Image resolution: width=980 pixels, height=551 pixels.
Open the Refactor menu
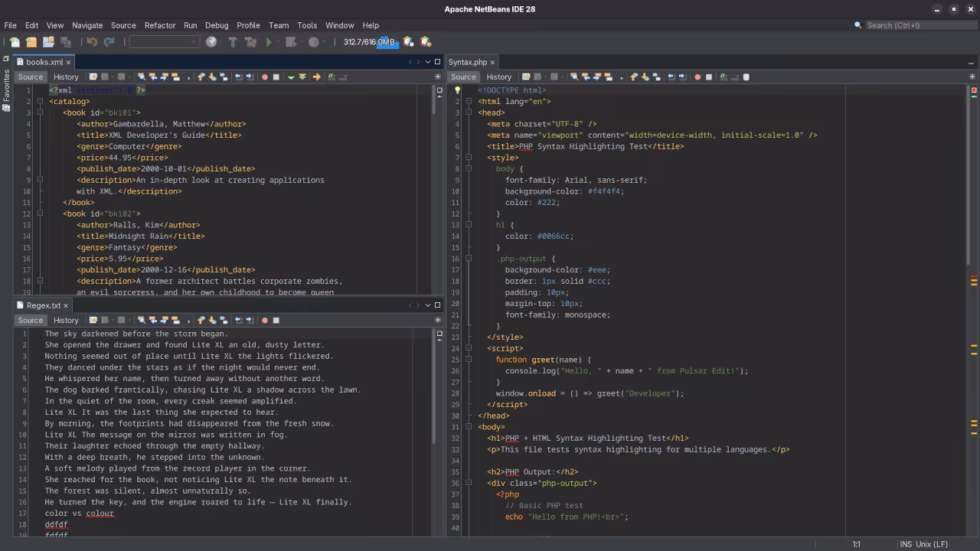160,25
